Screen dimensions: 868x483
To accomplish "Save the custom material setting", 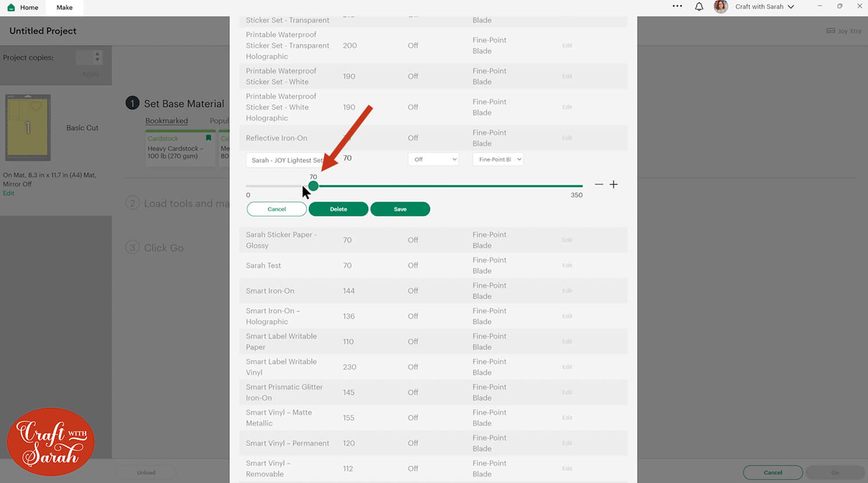I will [400, 209].
